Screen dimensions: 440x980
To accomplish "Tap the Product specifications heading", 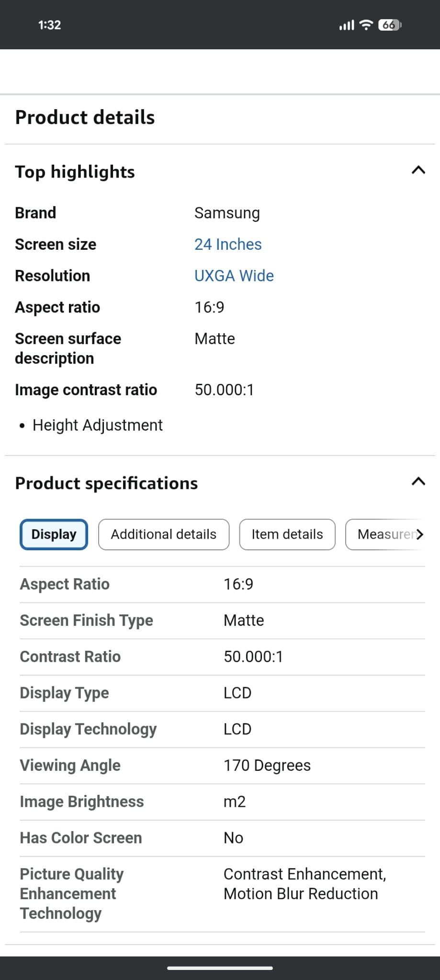I will (x=106, y=483).
